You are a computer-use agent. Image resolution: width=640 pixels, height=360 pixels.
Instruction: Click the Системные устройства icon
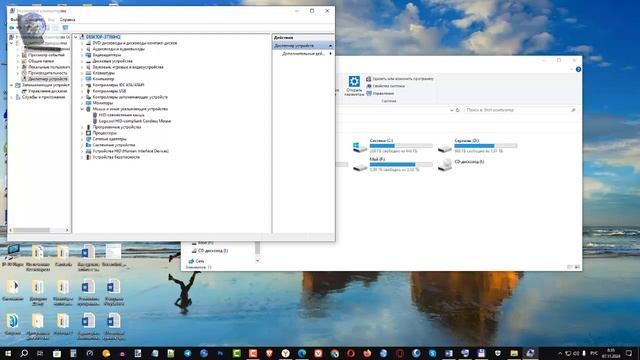click(88, 145)
